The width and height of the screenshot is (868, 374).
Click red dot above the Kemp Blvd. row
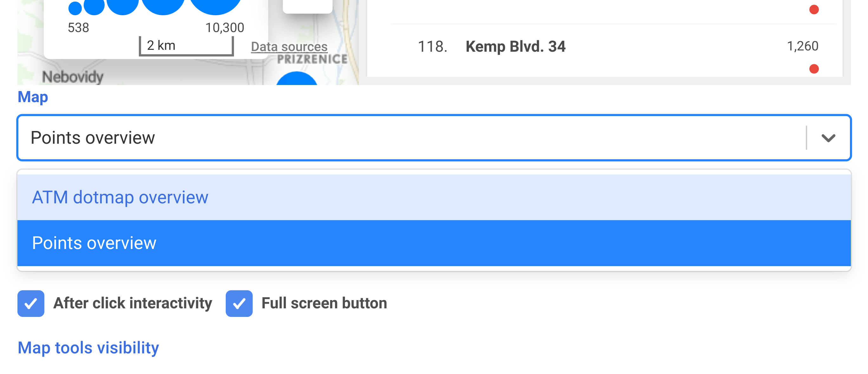pos(814,10)
